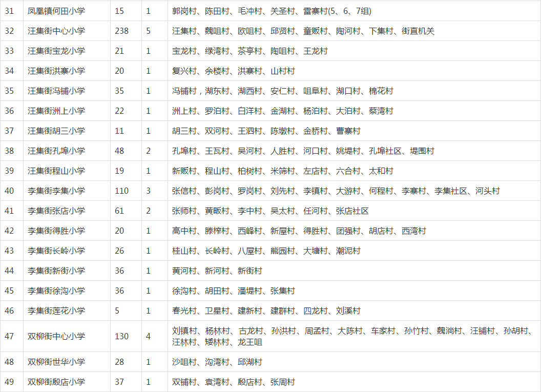Click the student count 110
541x392 pixels.
click(121, 191)
